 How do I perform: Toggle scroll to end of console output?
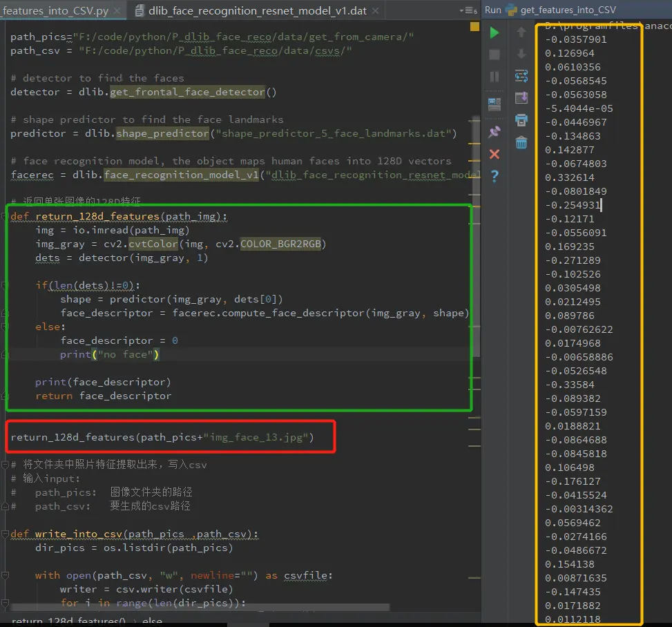[521, 98]
